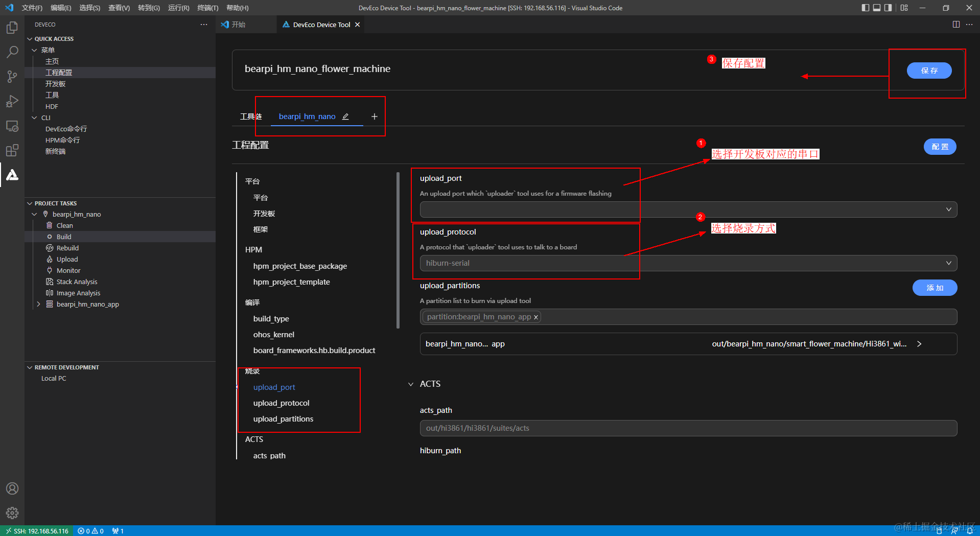The height and width of the screenshot is (536, 980).
Task: Open the Customize Layout control in the title bar
Action: (904, 8)
